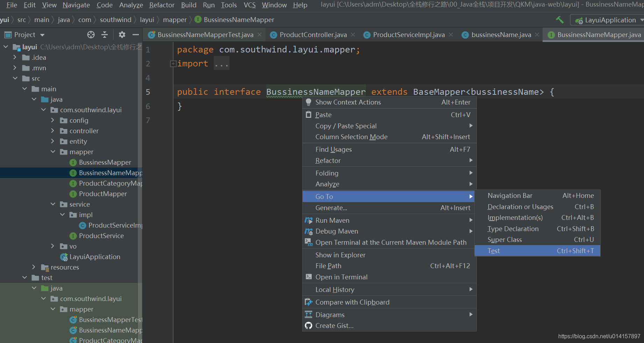Close the BussinessNameMapperTest.java tab
644x343 pixels.
click(260, 35)
